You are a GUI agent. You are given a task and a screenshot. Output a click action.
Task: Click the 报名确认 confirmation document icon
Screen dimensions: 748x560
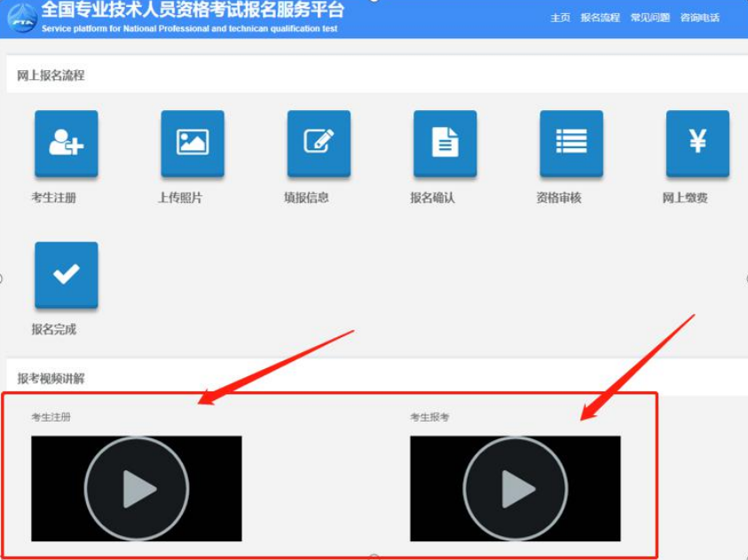(445, 143)
